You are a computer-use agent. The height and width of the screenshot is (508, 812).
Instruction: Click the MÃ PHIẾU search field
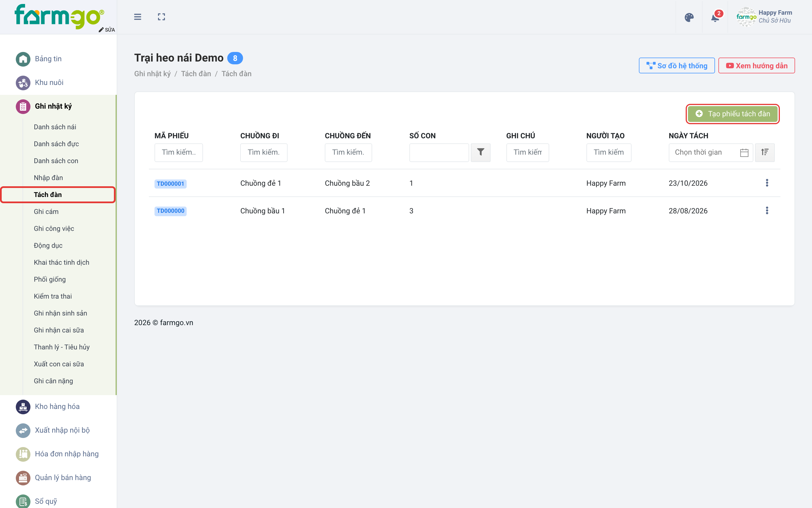pos(178,152)
